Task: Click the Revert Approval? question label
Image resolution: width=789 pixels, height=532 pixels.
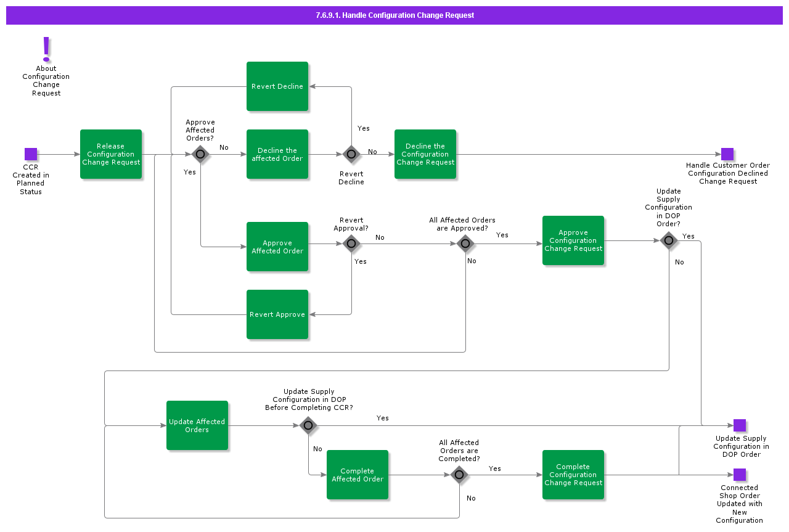Action: coord(351,224)
